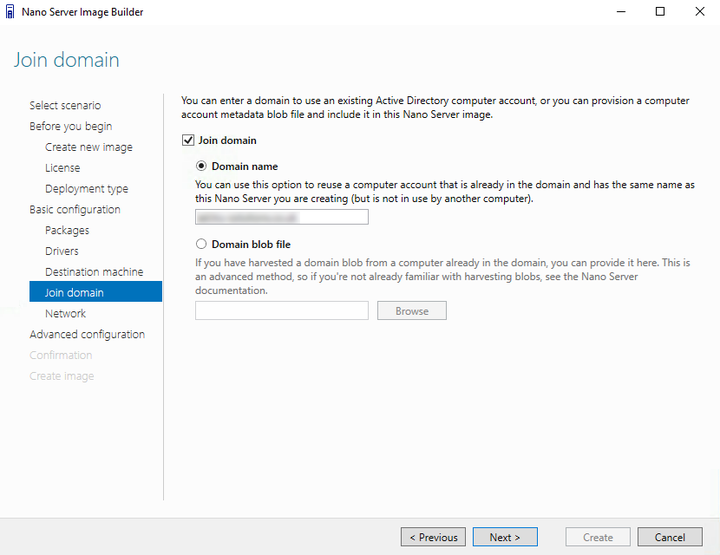
Task: Open the Select scenario step
Action: point(65,105)
